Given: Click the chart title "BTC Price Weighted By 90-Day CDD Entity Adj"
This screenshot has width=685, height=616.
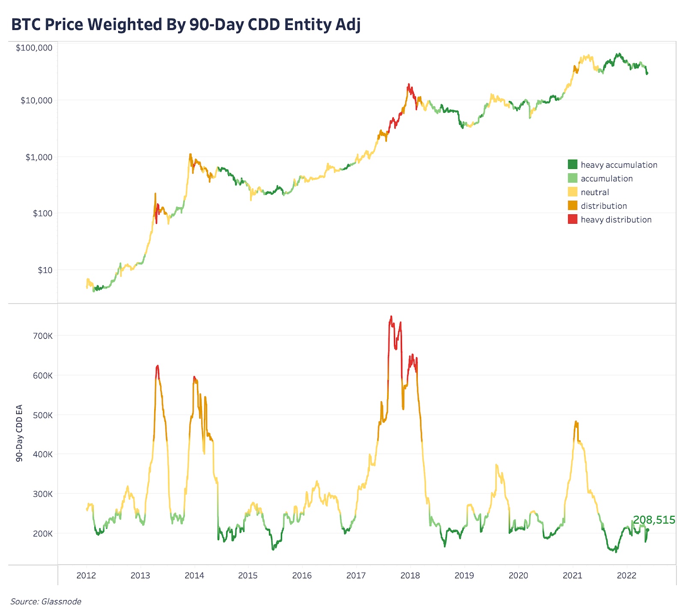Looking at the screenshot, I should (186, 24).
